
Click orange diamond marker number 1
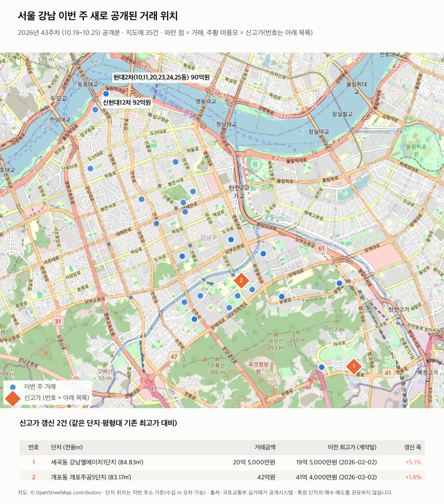tap(354, 366)
